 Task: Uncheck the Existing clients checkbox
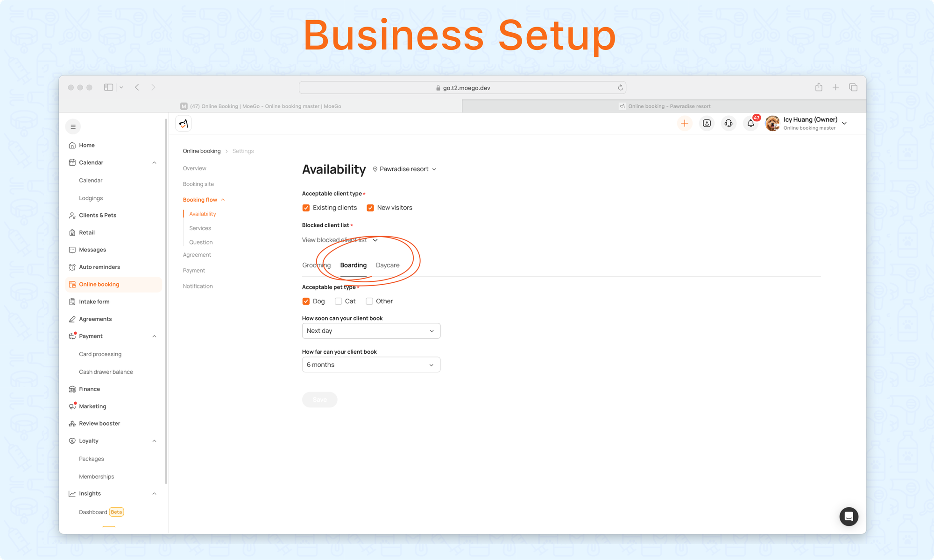pos(306,208)
